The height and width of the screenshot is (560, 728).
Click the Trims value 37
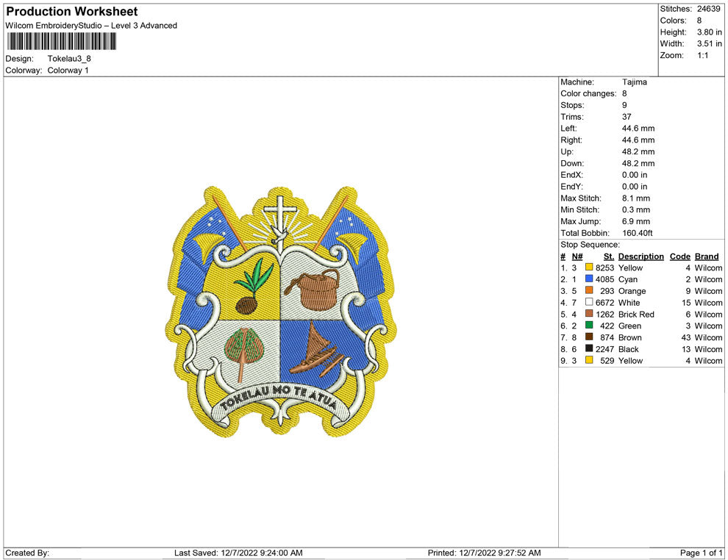pos(627,117)
